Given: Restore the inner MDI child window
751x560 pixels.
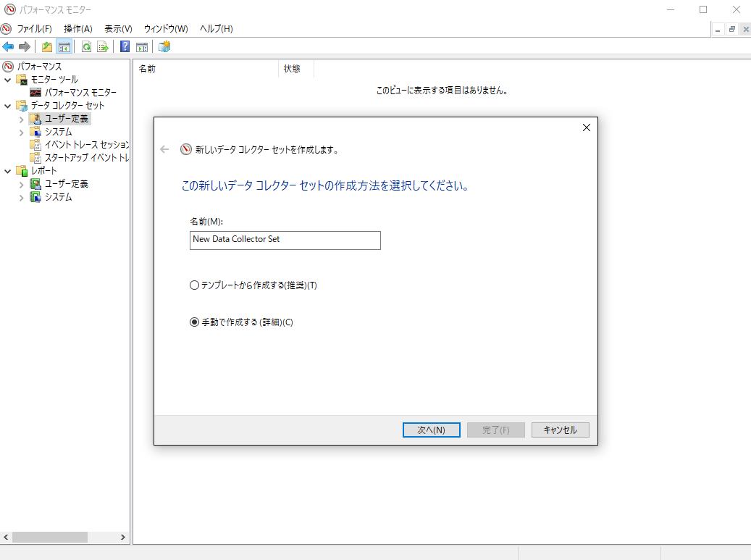Looking at the screenshot, I should click(731, 29).
